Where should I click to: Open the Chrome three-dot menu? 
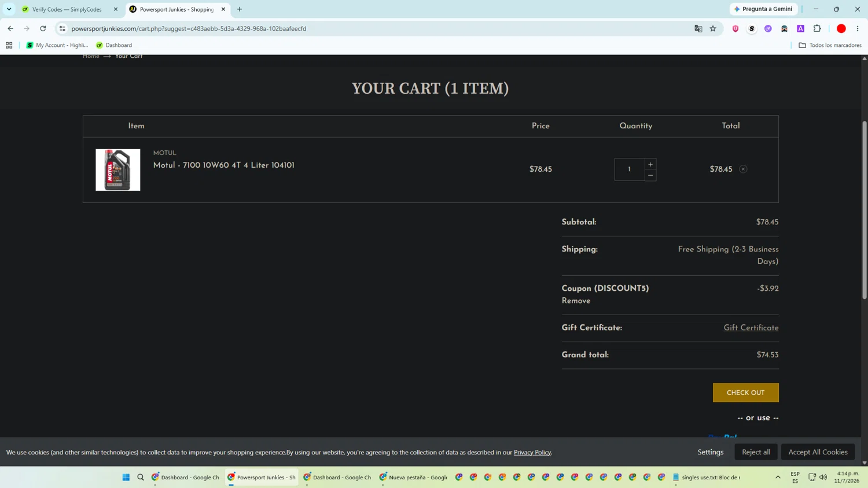[x=858, y=28]
